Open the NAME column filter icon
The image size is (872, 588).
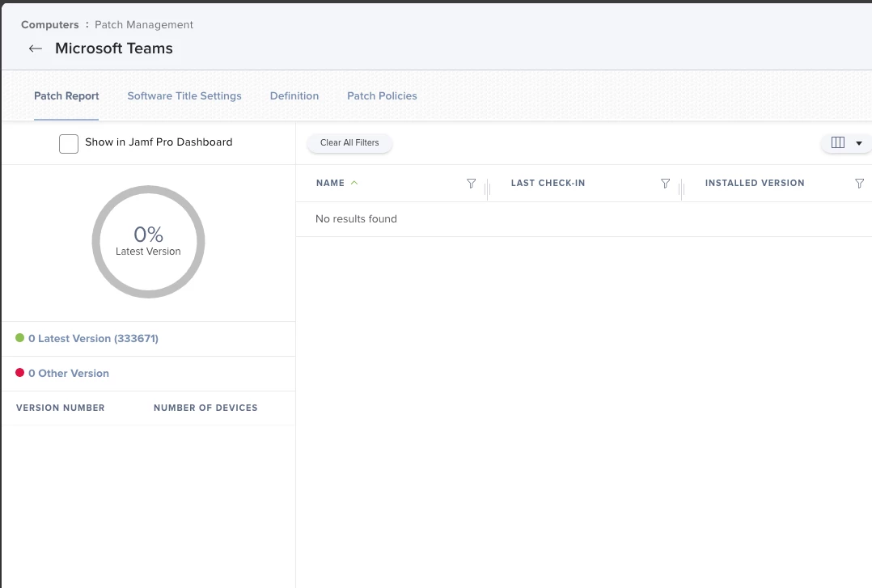[471, 184]
